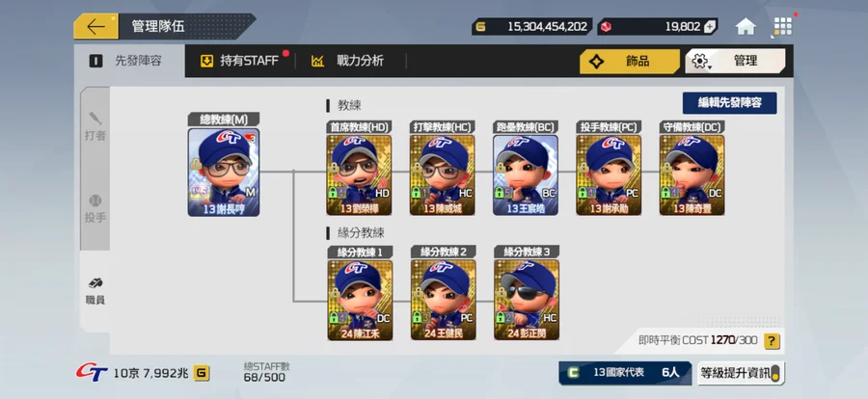Click the 13國家代表 6人 button
Screen dimensions: 868x399
pyautogui.click(x=625, y=373)
